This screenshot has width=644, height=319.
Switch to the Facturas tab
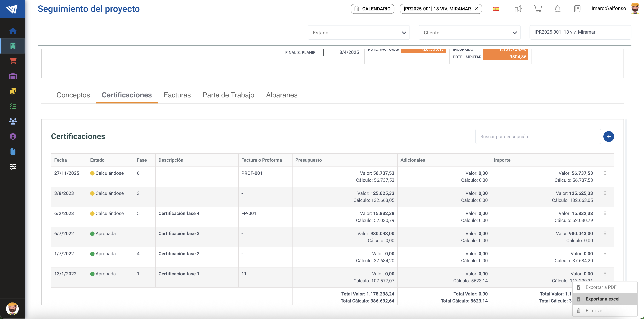point(177,95)
